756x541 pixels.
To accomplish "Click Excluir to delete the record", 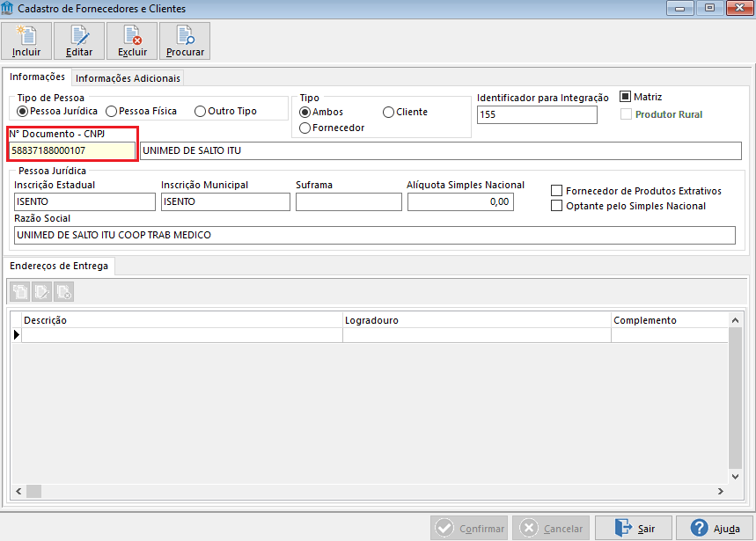I will coord(132,41).
